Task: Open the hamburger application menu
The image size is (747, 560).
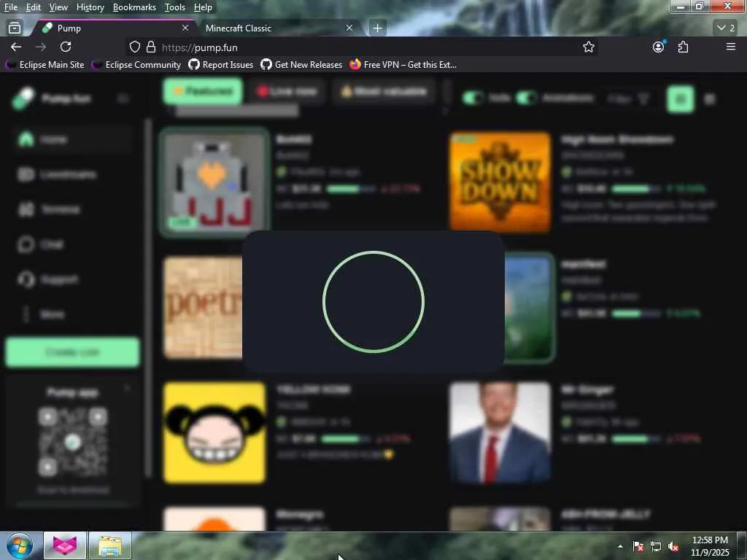Action: coord(731,47)
